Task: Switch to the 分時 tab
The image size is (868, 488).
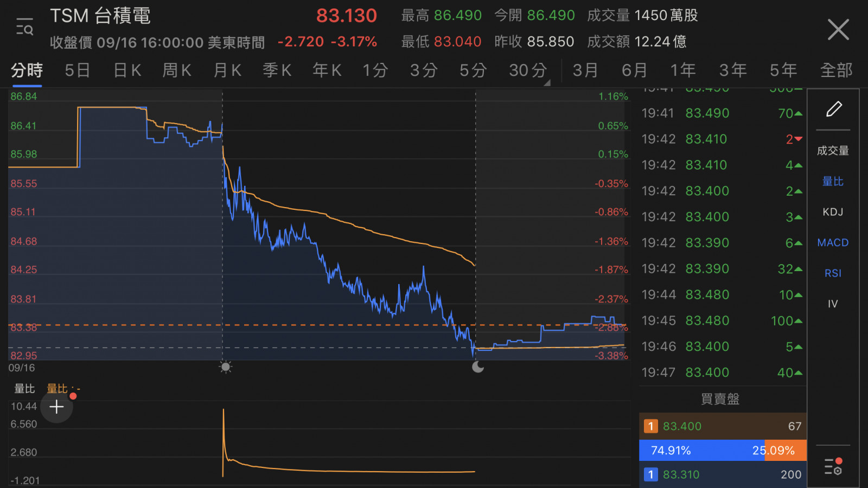Action: point(27,70)
